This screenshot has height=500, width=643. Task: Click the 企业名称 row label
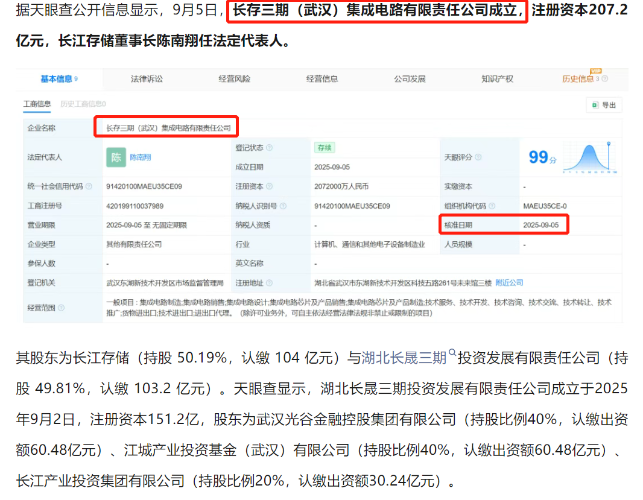click(41, 128)
